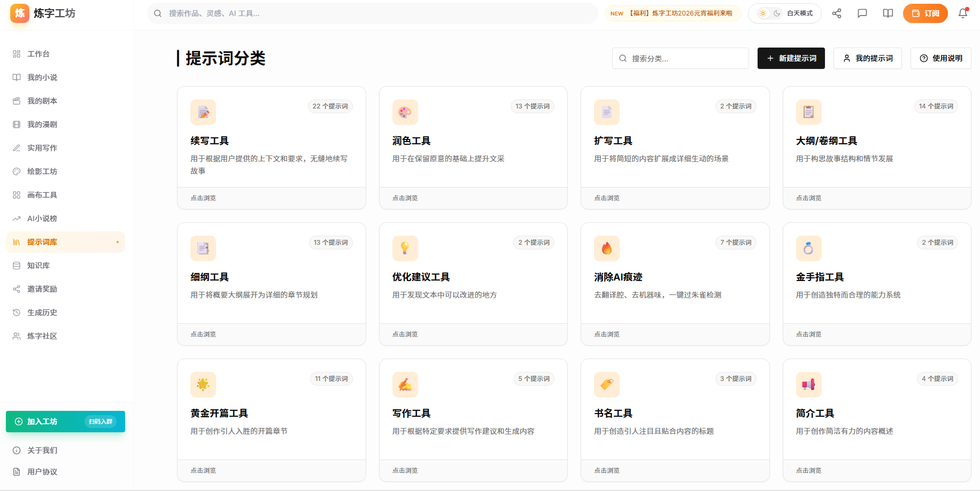View the AI小说榜 ranking

tap(42, 218)
